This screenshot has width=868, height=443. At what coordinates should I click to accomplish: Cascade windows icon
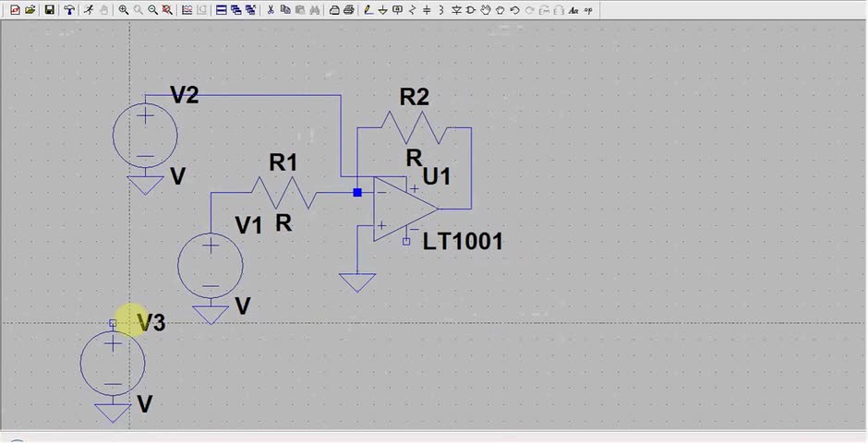pos(235,10)
